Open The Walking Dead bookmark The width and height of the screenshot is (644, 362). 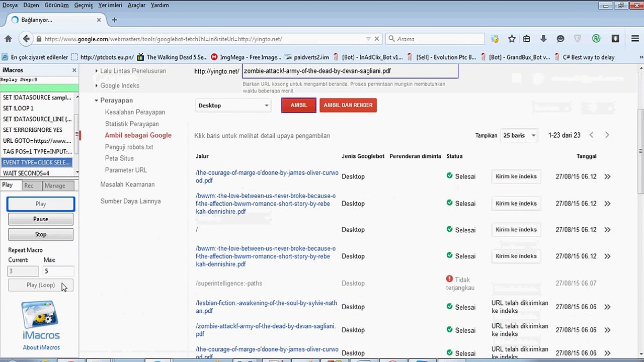(x=172, y=57)
